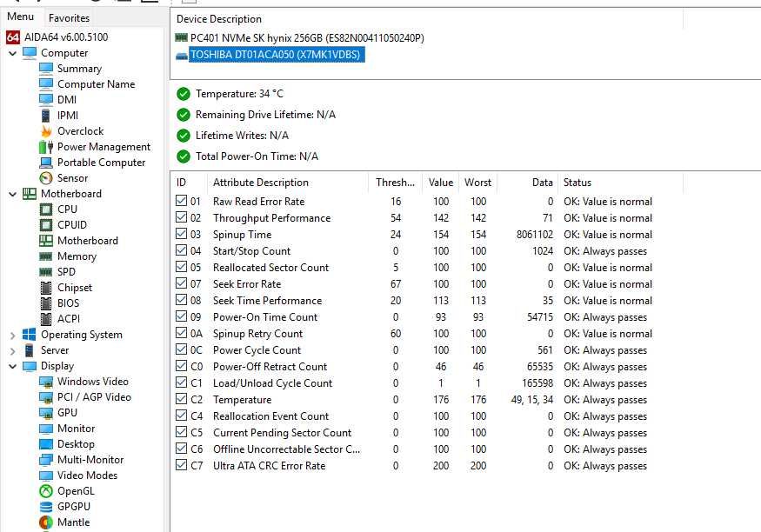Toggle the Spinup Time checkbox

[x=181, y=234]
